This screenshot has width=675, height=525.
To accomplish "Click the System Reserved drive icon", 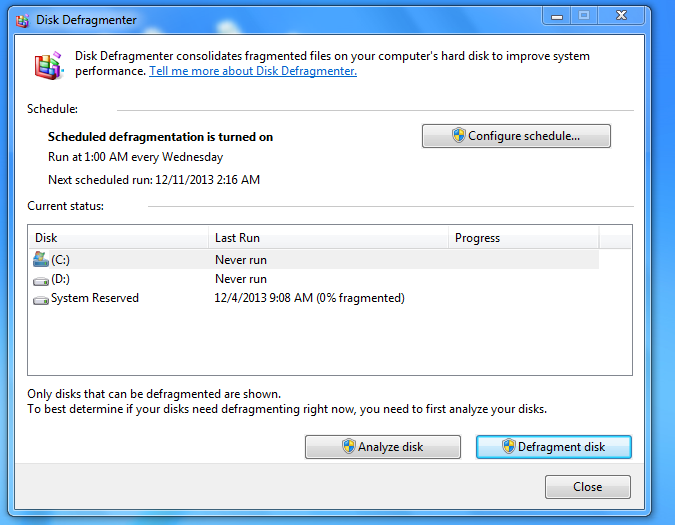I will pos(41,300).
